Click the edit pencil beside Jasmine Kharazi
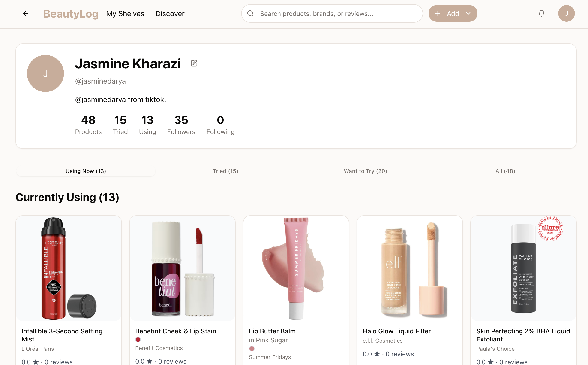Screen dimensions: 588x365 (x=194, y=63)
